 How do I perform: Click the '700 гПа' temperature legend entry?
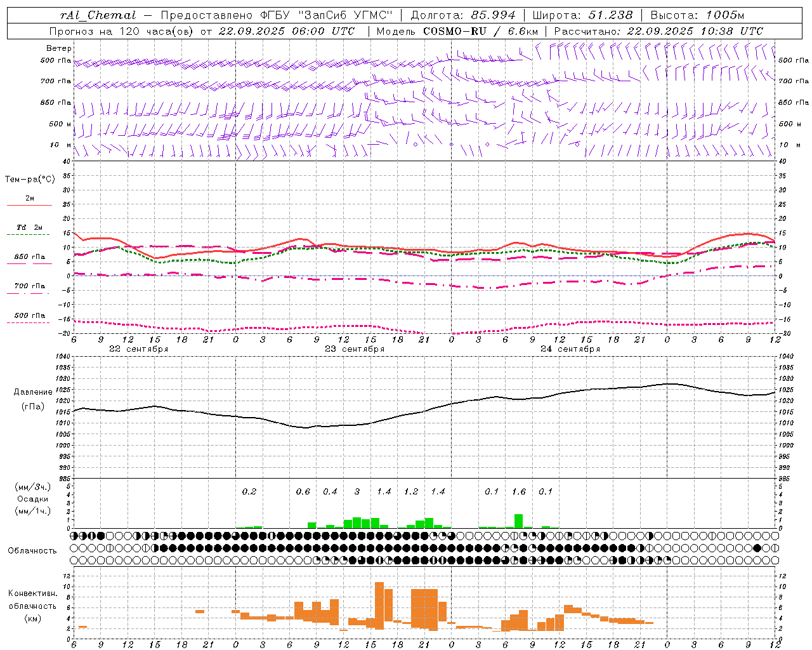point(29,286)
